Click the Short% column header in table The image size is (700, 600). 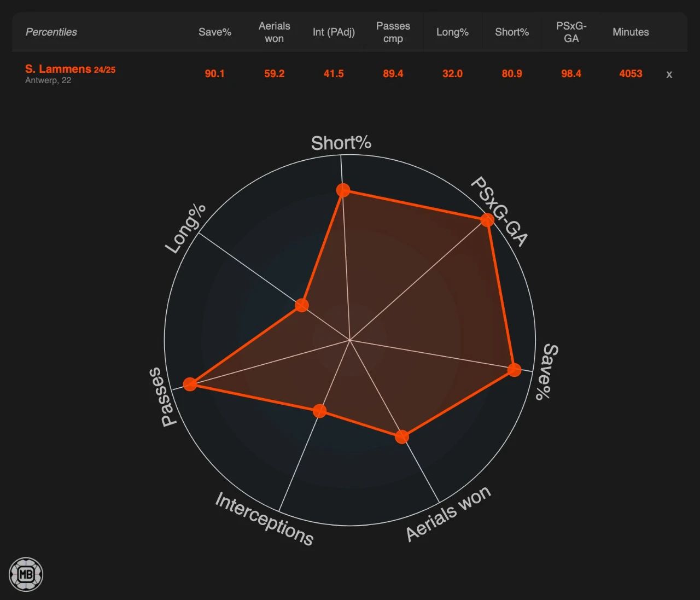[511, 32]
